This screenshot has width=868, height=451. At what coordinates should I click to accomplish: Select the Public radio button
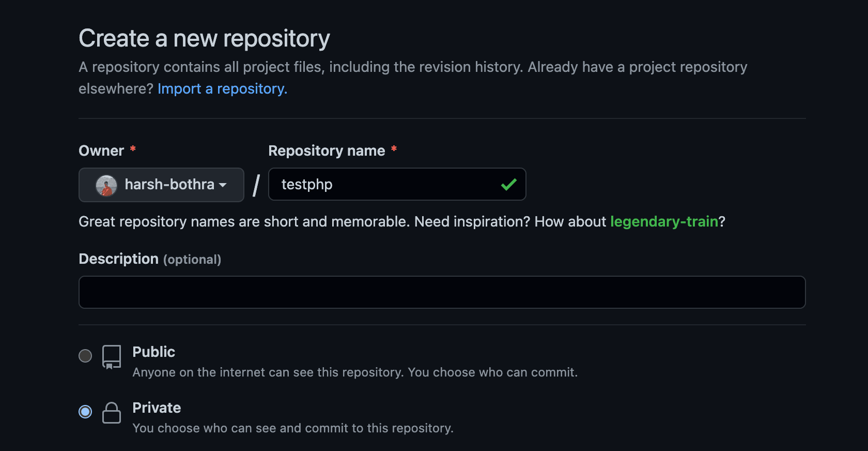point(85,356)
